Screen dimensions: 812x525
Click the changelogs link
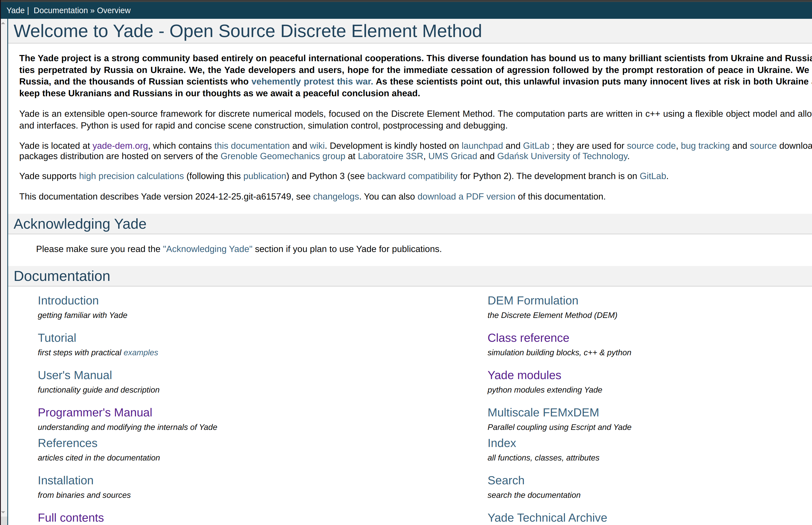(x=336, y=197)
